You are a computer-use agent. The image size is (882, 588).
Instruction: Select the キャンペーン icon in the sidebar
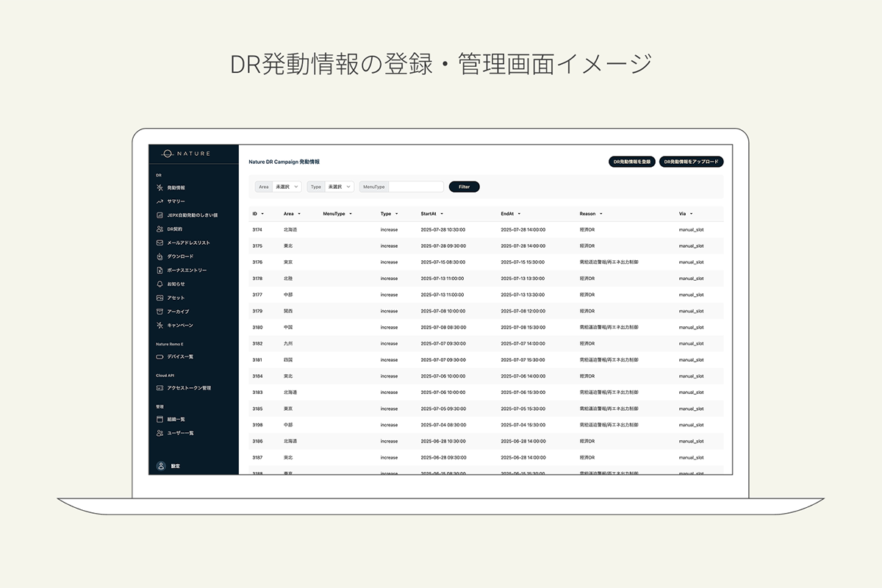tap(160, 326)
